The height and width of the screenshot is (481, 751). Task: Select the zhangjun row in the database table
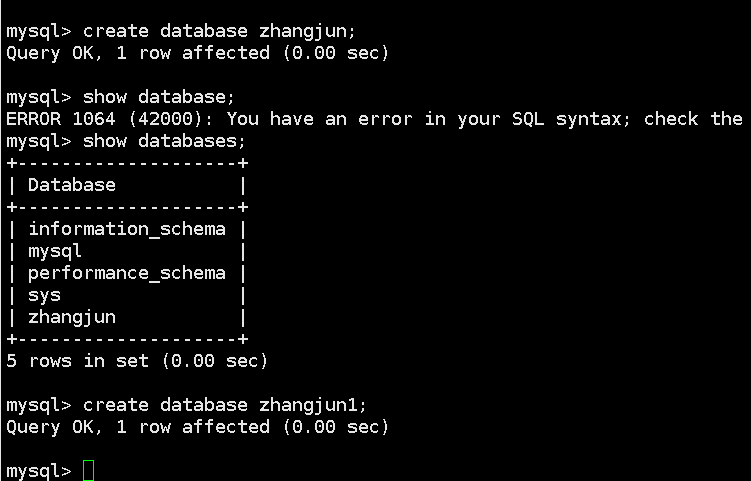point(72,317)
